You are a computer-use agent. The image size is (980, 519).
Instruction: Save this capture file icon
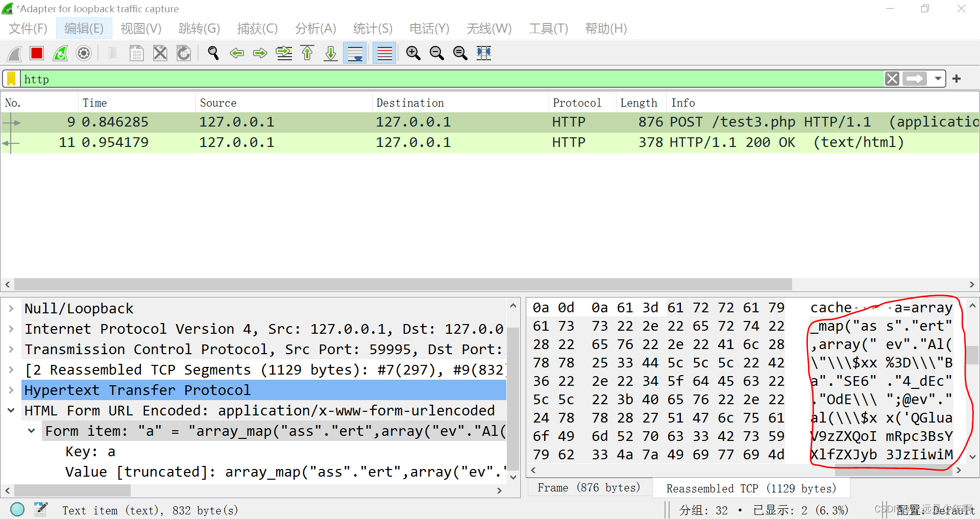tap(136, 53)
